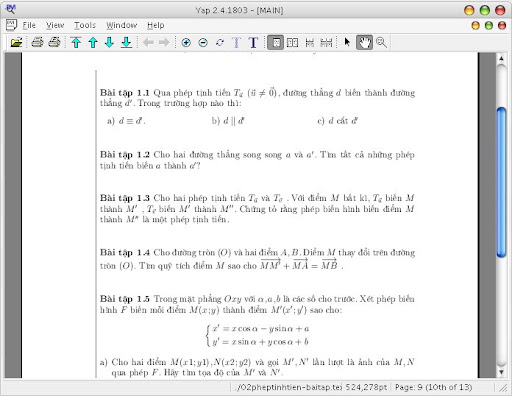This screenshot has height=396, width=512.
Task: Click the window resize grip in status bar
Action: tap(503, 388)
